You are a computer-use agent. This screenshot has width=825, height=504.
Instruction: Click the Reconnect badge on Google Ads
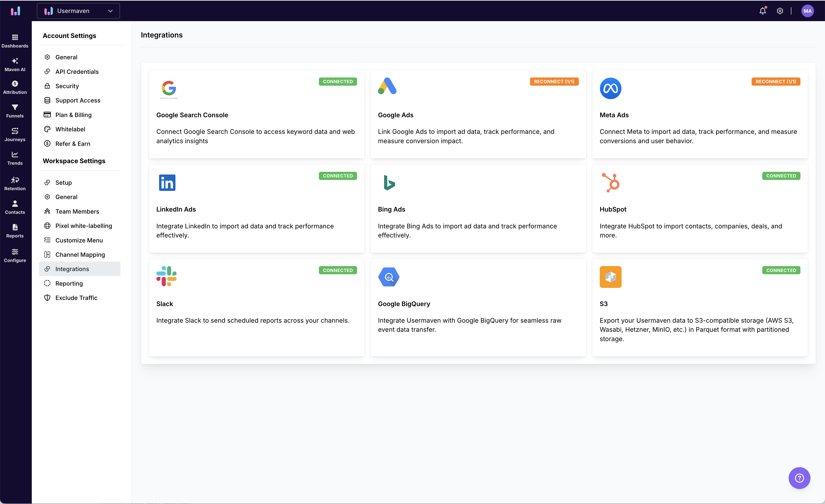[554, 81]
